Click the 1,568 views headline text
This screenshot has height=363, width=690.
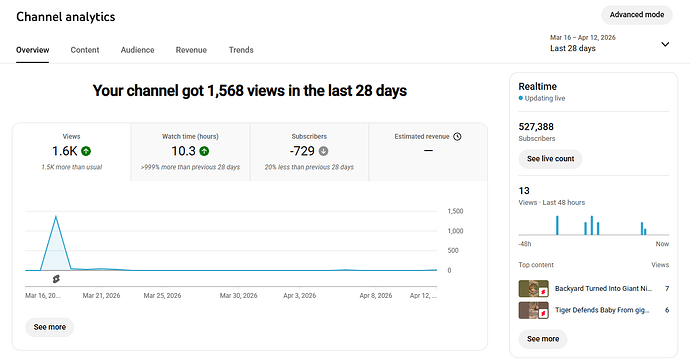[x=250, y=91]
